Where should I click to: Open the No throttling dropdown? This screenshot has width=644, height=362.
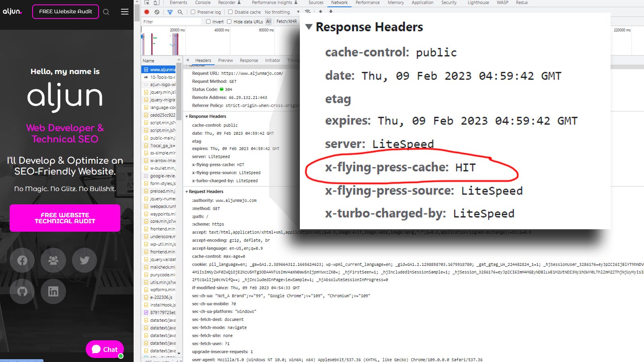(x=282, y=12)
